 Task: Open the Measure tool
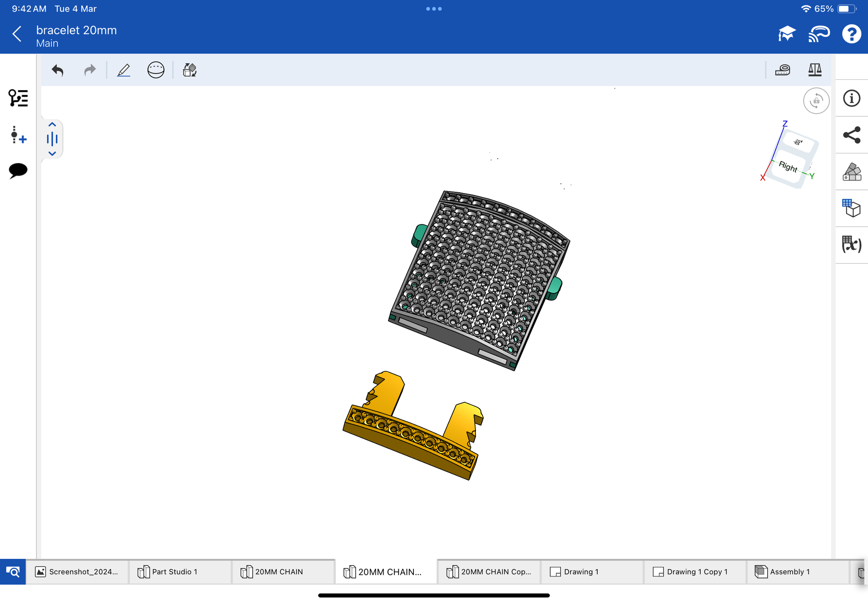pos(782,70)
